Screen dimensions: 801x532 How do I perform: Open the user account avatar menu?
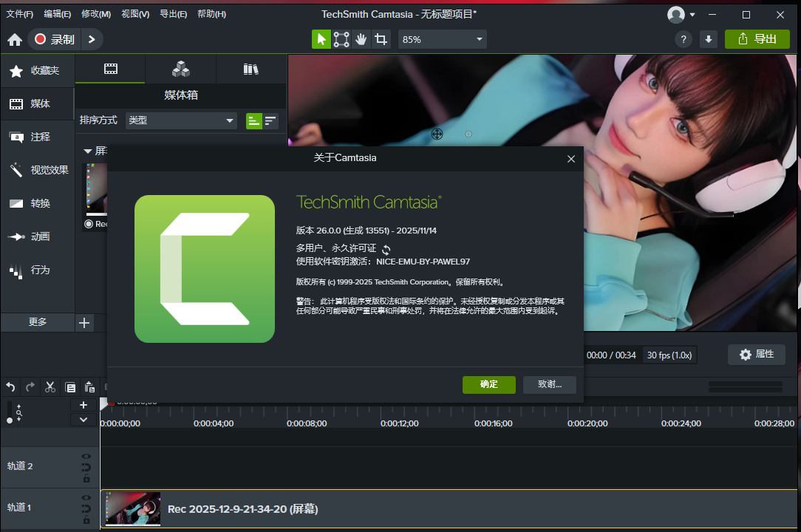click(x=681, y=14)
